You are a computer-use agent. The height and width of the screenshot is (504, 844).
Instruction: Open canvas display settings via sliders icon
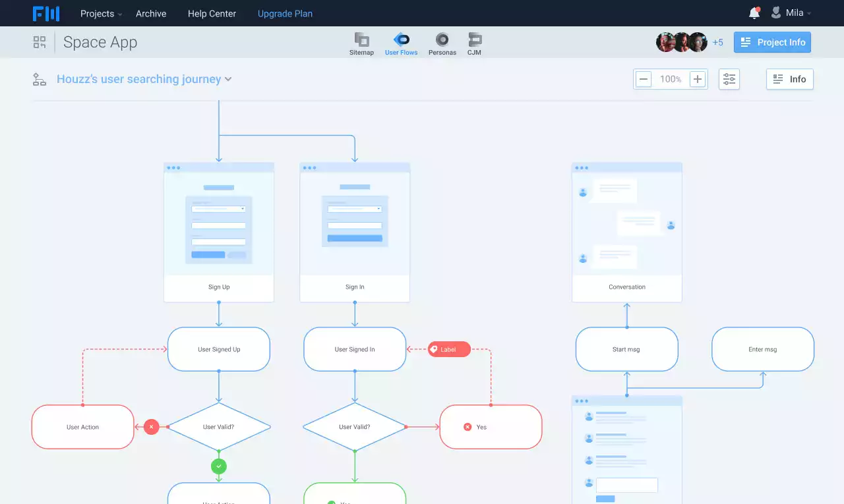729,78
